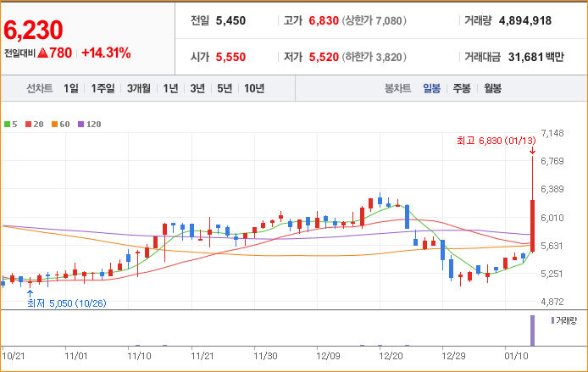Viewport: 588px width, 372px height.
Task: Show the 10년 line chart
Action: click(x=254, y=88)
